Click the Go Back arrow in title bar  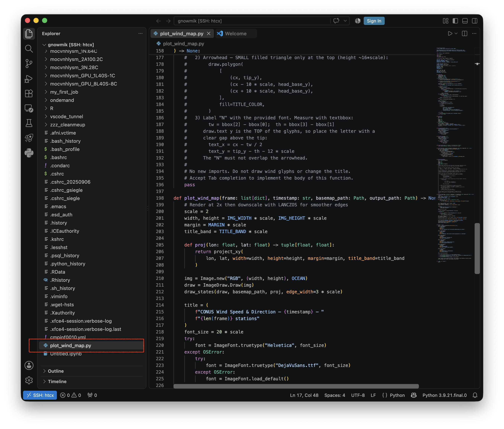pyautogui.click(x=159, y=21)
